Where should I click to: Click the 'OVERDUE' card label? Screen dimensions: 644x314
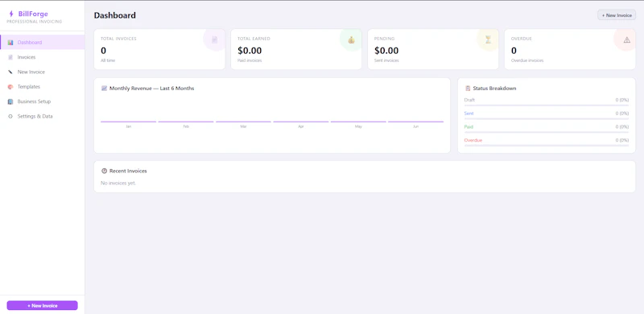click(x=522, y=39)
